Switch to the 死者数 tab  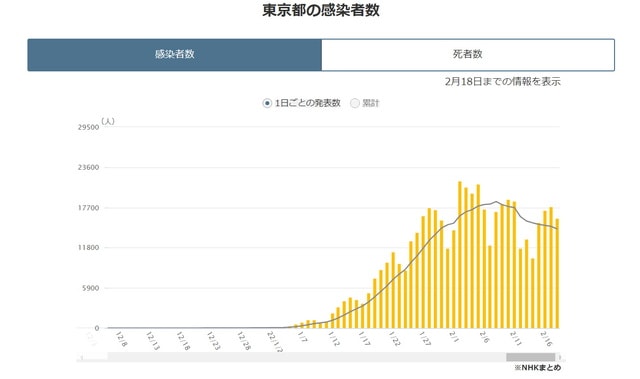coord(468,55)
